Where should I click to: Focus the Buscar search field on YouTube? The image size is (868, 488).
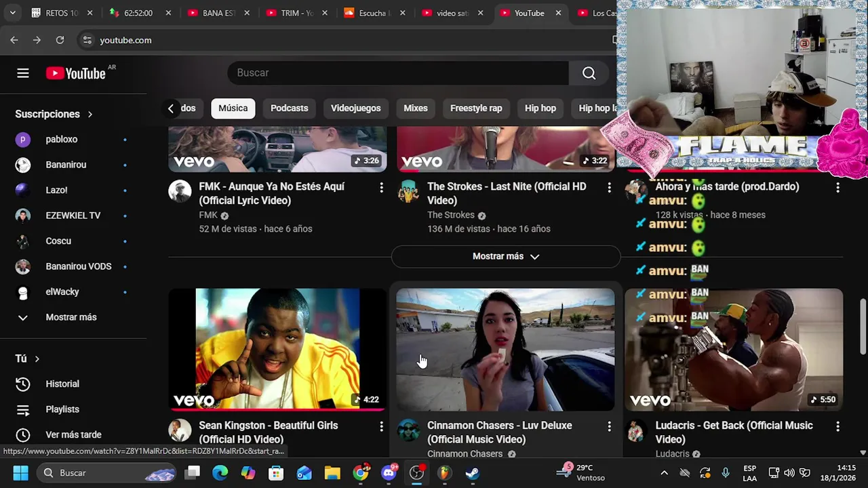[x=398, y=73]
